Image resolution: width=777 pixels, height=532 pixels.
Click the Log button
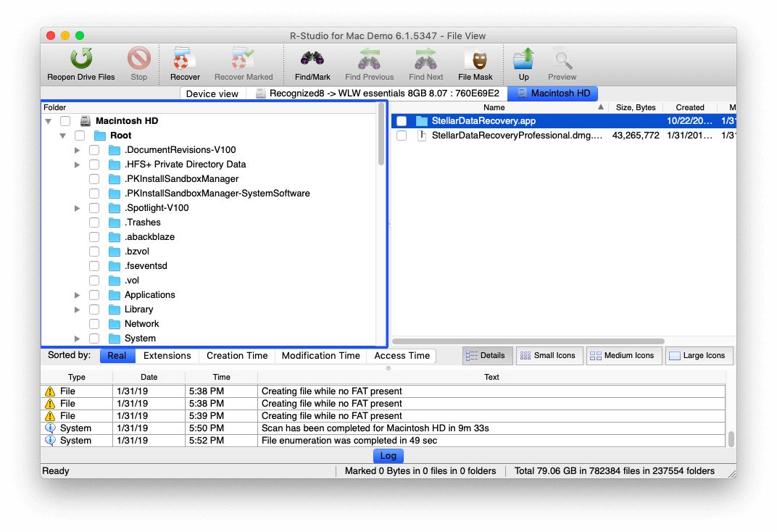[x=388, y=455]
